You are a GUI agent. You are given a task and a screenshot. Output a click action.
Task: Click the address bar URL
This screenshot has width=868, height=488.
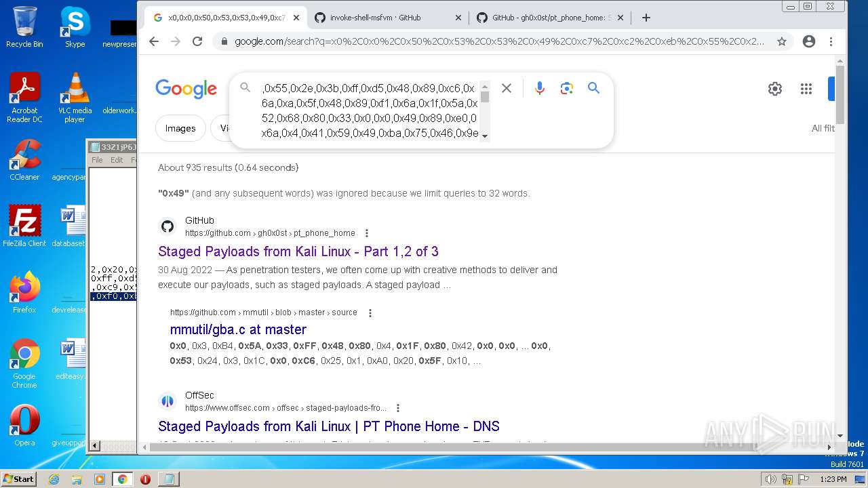pyautogui.click(x=499, y=41)
